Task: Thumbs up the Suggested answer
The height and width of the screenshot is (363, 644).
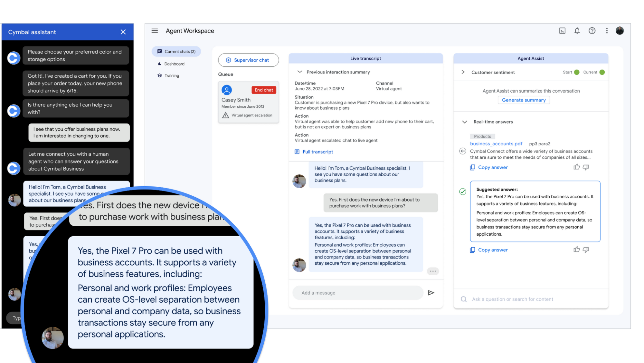Action: click(576, 250)
